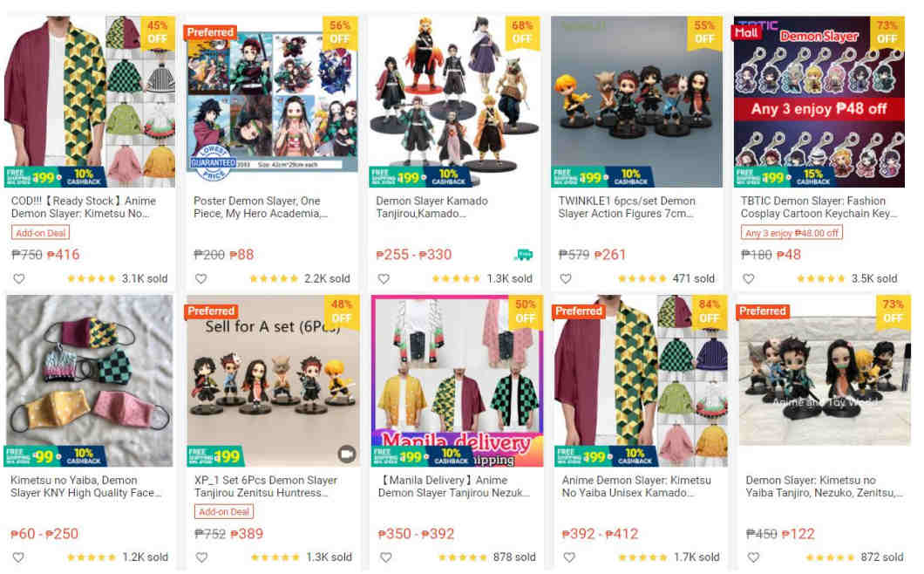Click the heart on TWINKLE1 action figures listing

tap(566, 278)
